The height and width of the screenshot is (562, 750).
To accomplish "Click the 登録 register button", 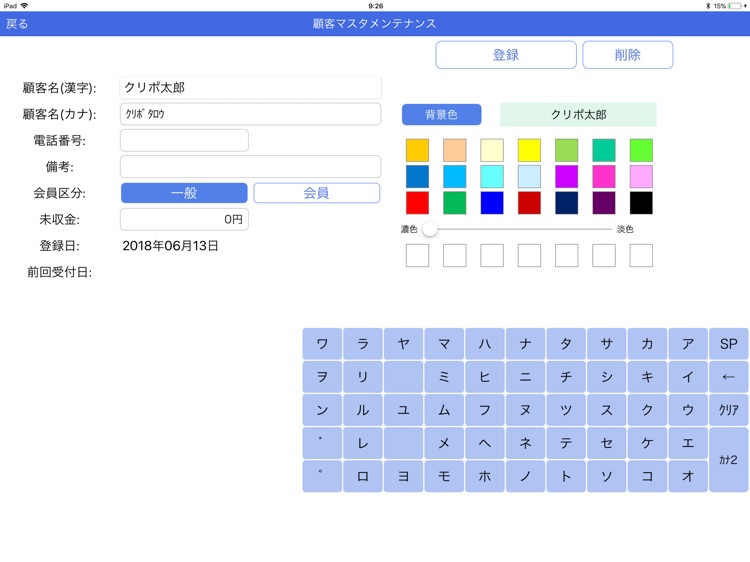I will pyautogui.click(x=506, y=55).
